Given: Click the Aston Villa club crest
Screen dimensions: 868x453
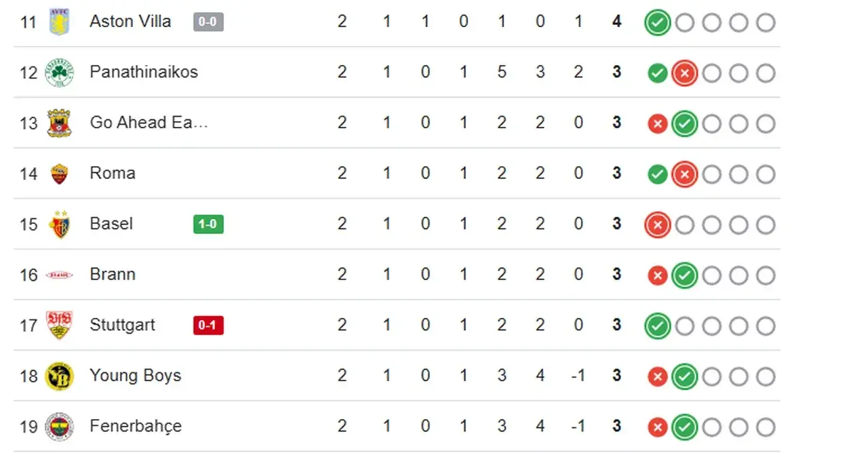Looking at the screenshot, I should (x=59, y=22).
